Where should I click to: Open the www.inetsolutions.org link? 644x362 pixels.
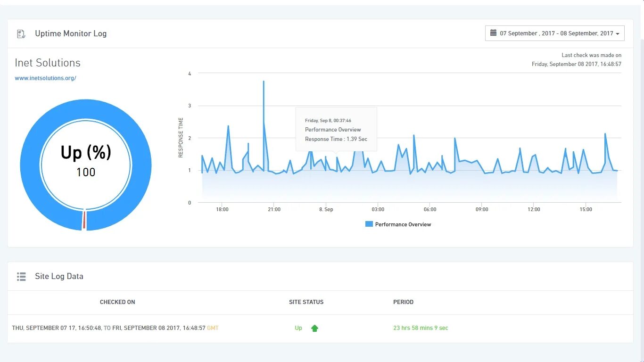click(45, 78)
